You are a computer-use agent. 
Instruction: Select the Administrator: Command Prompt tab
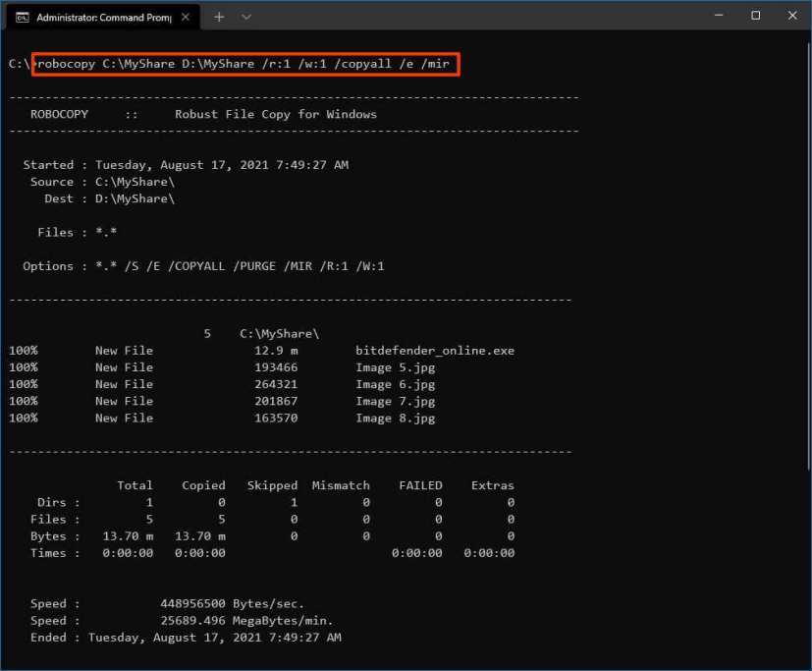(x=103, y=18)
